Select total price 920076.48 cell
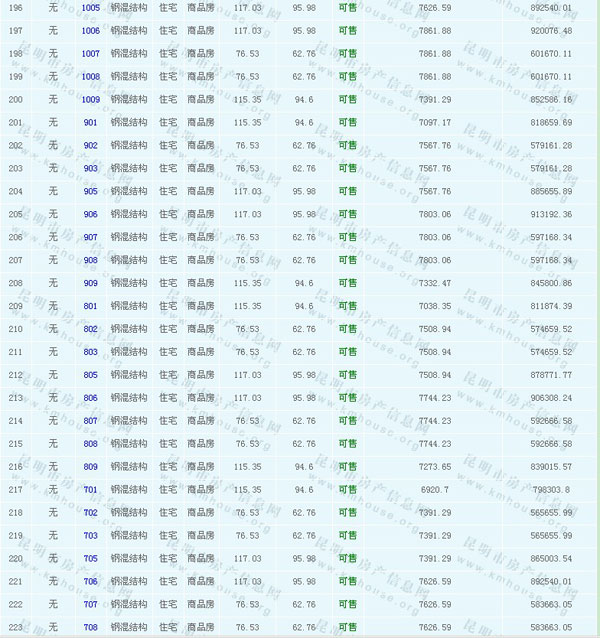The image size is (600, 638). pos(551,30)
